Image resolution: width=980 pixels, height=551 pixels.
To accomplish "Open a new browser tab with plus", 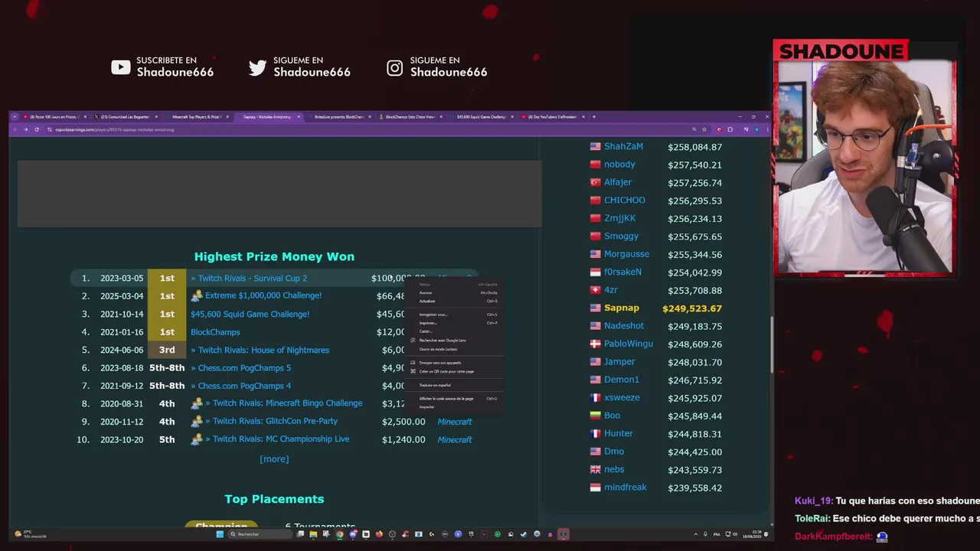I will pos(594,117).
